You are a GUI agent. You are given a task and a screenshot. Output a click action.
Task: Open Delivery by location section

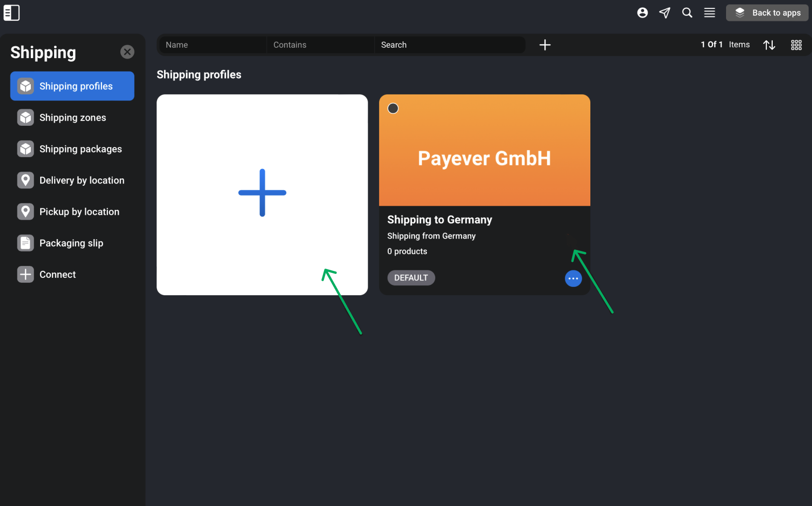pos(72,180)
